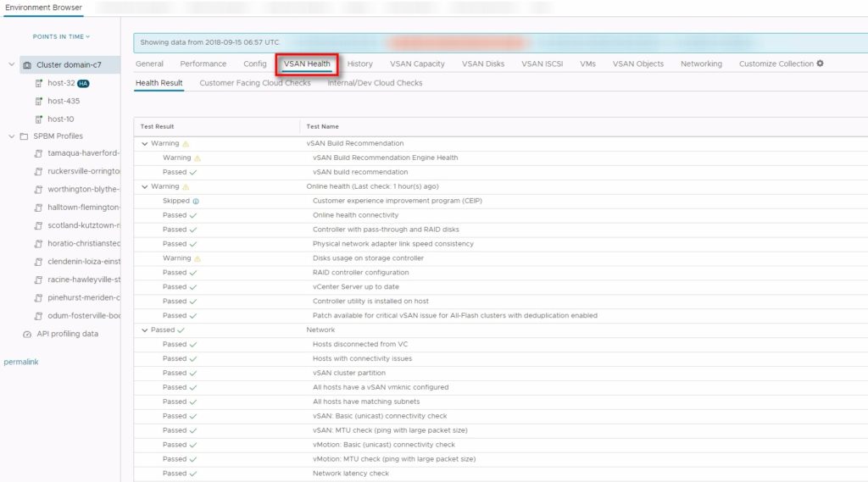Click the permalink link
The height and width of the screenshot is (482, 868).
coord(21,362)
